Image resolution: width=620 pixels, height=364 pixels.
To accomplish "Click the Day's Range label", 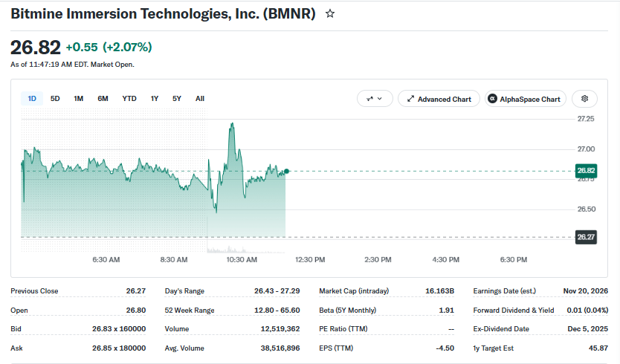I will click(x=184, y=291).
